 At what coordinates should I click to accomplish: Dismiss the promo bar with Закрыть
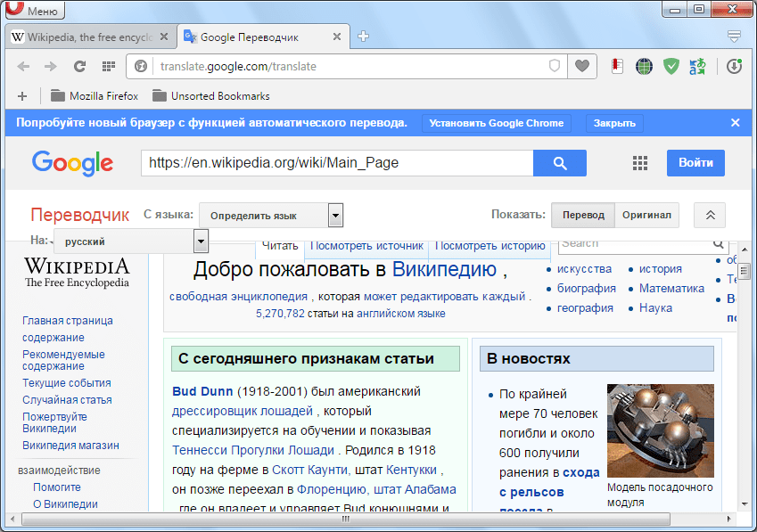point(614,123)
